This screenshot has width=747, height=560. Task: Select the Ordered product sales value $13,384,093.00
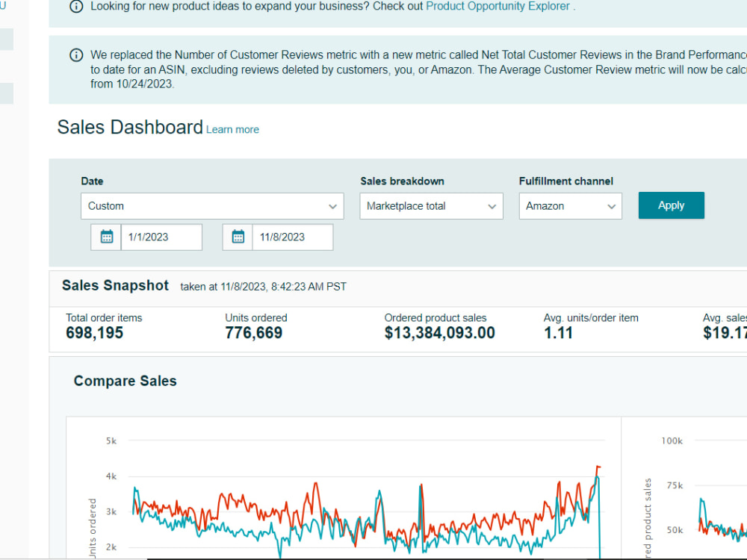439,332
